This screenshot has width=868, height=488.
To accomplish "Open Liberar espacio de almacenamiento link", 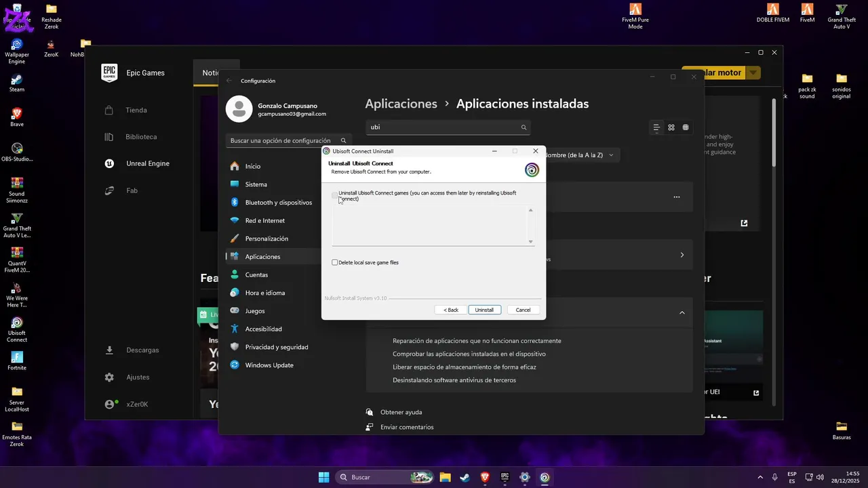I will (x=465, y=367).
